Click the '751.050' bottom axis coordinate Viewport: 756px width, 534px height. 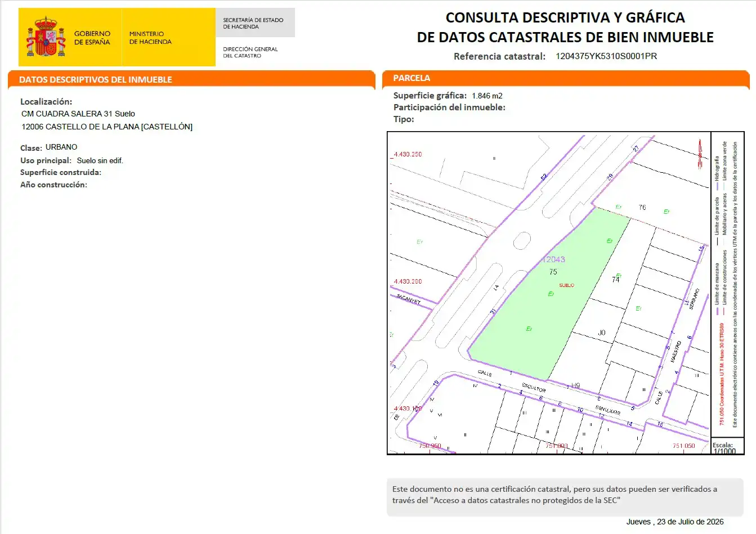coord(684,446)
